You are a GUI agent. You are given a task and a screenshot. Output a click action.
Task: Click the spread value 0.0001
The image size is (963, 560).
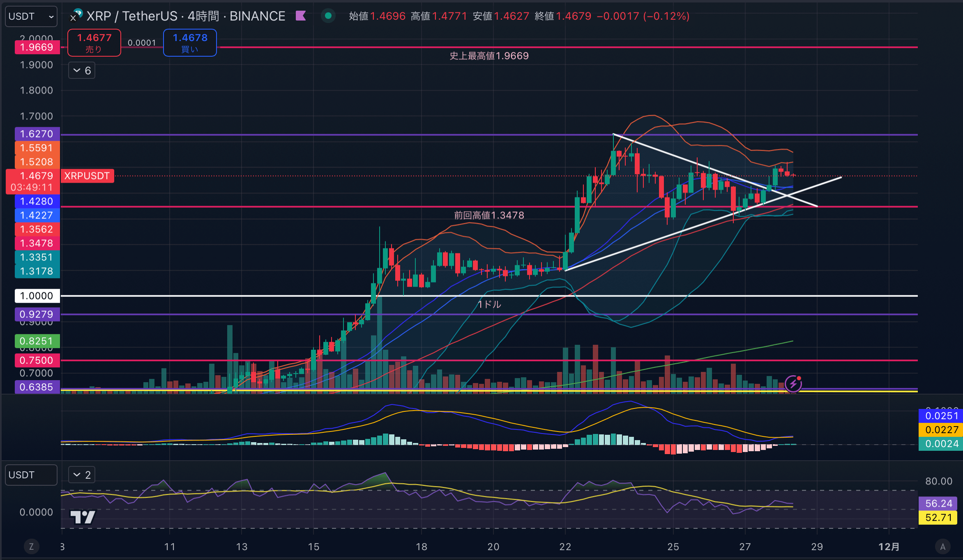point(142,43)
